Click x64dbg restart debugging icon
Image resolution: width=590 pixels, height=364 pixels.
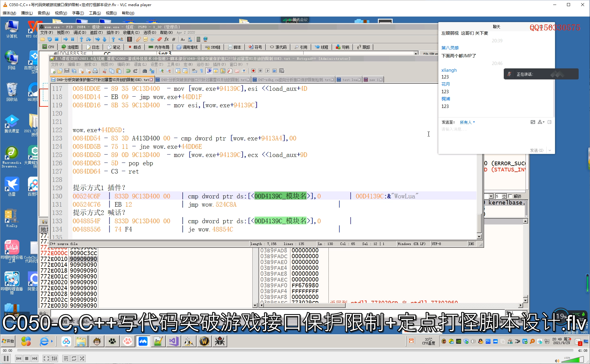(49, 39)
